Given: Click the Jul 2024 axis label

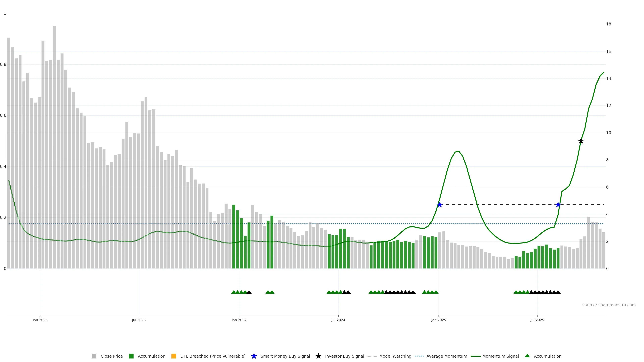Looking at the screenshot, I should [x=338, y=320].
